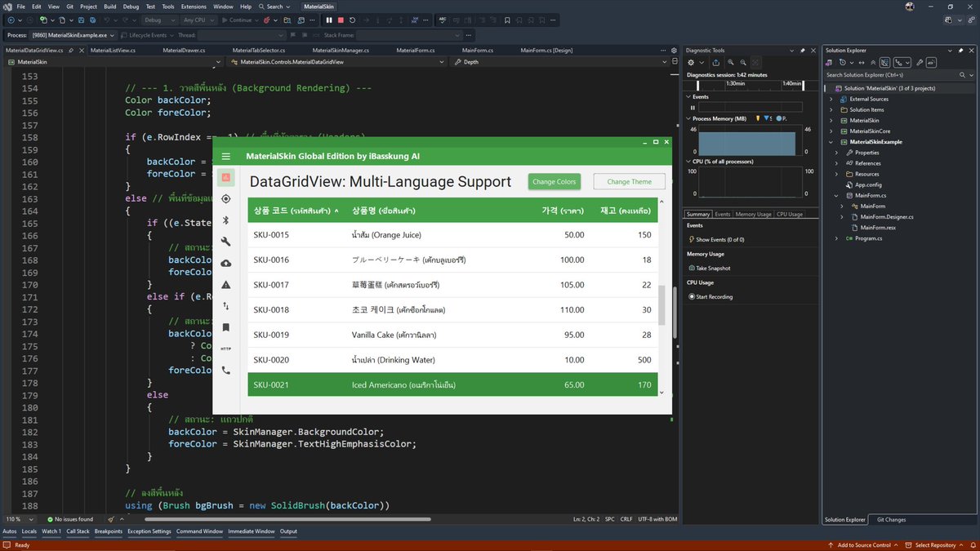The width and height of the screenshot is (980, 551).
Task: Sort by the 상품 코드 column header
Action: (296, 211)
